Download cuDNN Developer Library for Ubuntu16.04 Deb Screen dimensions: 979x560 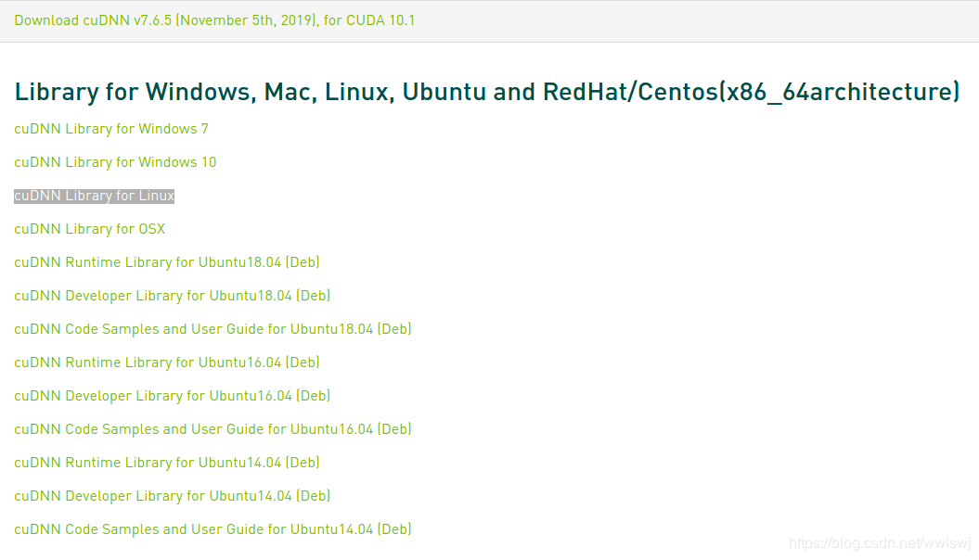tap(172, 396)
